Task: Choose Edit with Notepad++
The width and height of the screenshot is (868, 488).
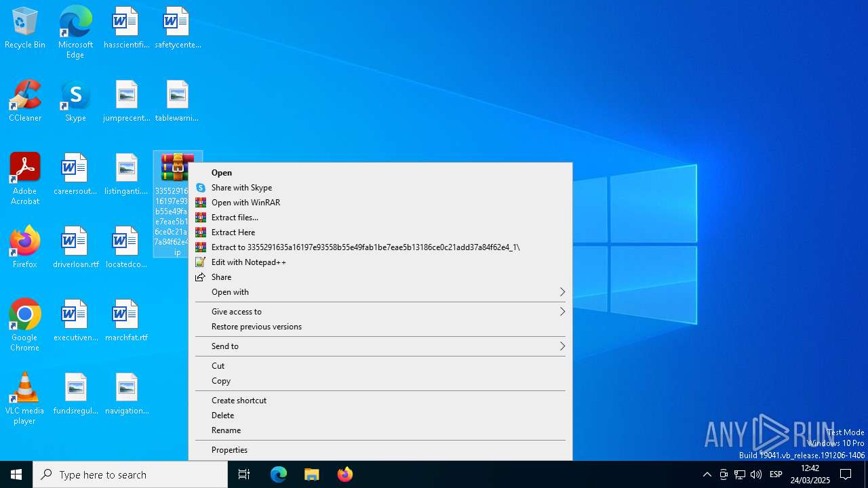Action: pyautogui.click(x=380, y=262)
